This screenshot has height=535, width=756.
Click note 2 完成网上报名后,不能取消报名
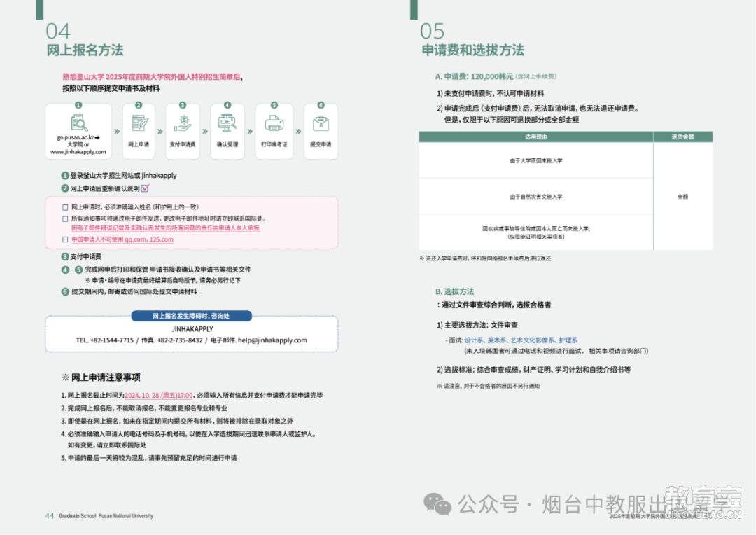tap(144, 408)
